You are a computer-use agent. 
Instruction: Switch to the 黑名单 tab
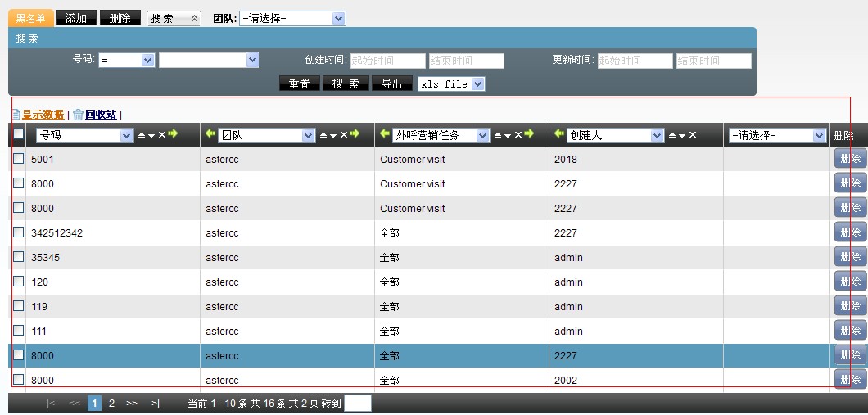click(31, 18)
